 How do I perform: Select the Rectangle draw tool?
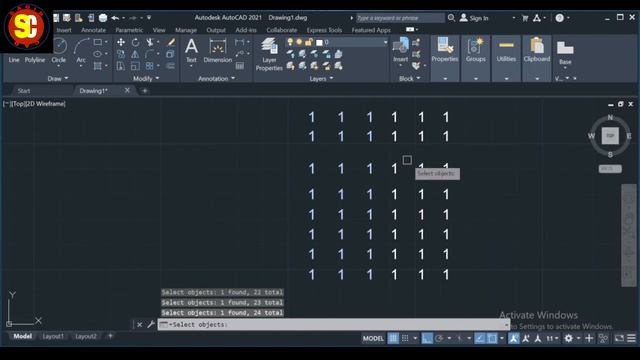click(x=98, y=42)
